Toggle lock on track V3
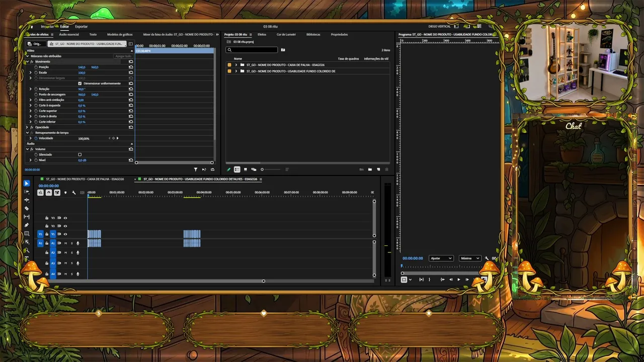The image size is (644, 362). (x=47, y=218)
